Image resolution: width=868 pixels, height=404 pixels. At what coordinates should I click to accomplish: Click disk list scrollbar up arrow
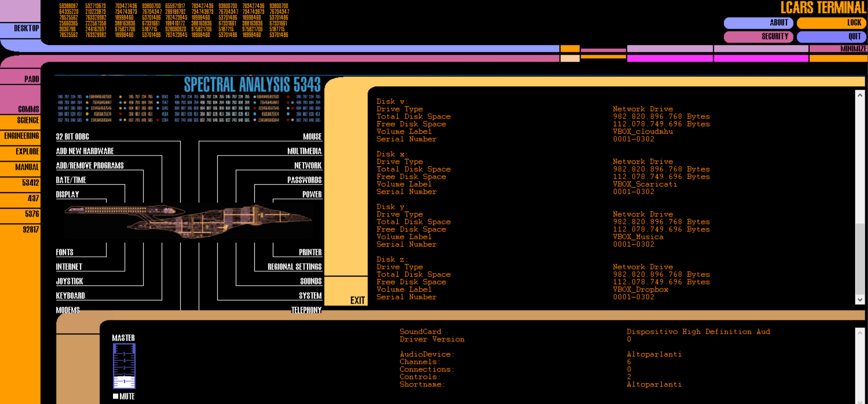click(860, 95)
